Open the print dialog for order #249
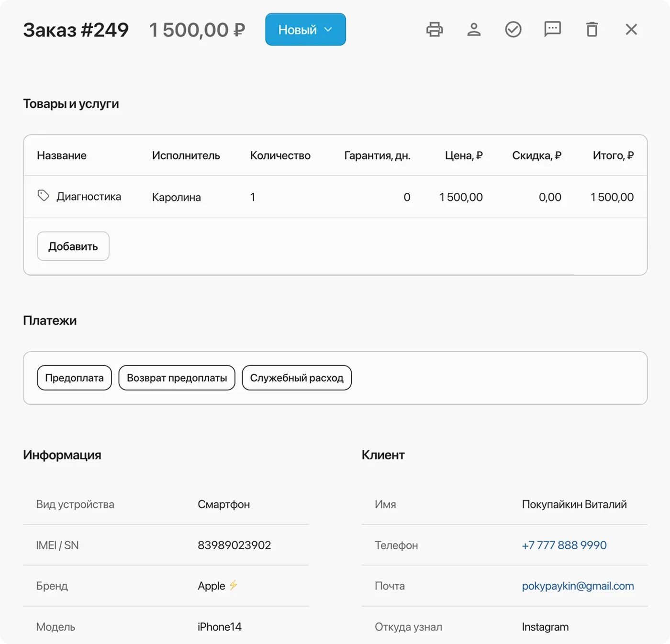 (x=435, y=29)
